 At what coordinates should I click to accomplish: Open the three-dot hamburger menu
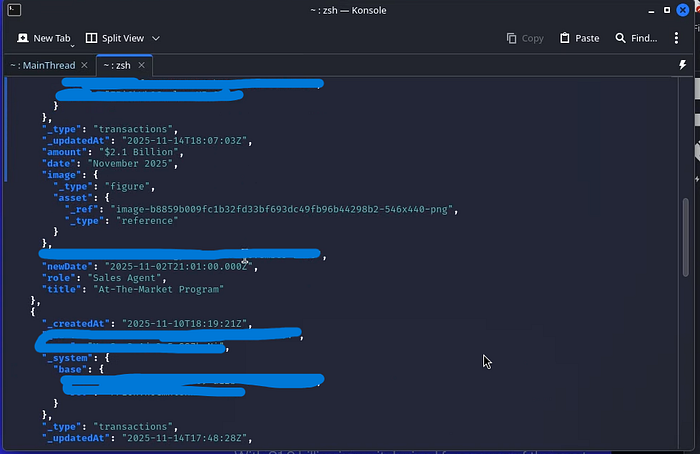coord(676,38)
